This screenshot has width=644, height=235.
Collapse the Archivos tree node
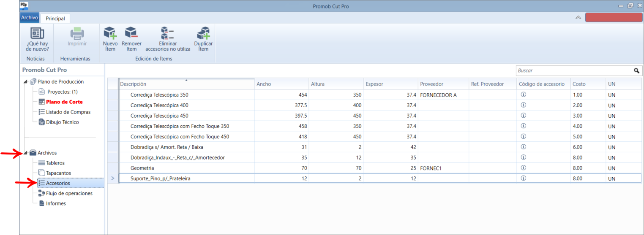[25, 153]
